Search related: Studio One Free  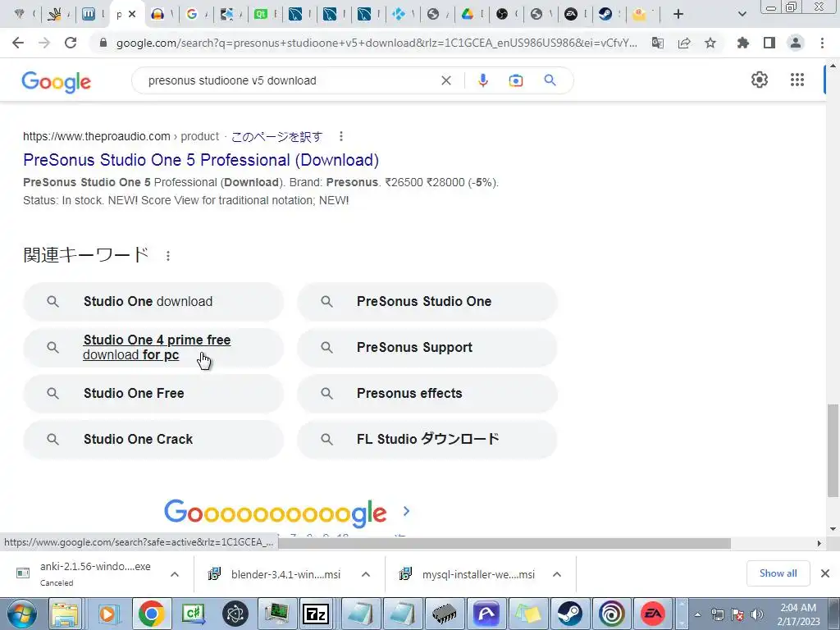click(153, 393)
